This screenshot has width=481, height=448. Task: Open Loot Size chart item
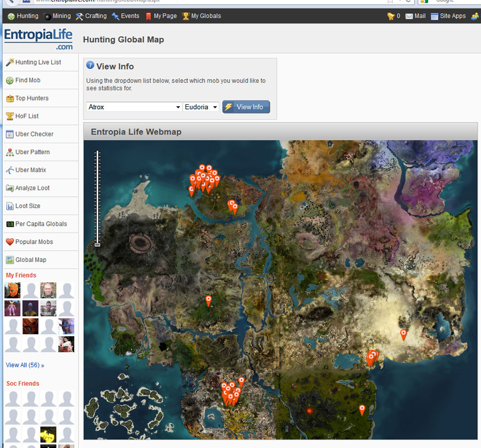click(x=41, y=206)
